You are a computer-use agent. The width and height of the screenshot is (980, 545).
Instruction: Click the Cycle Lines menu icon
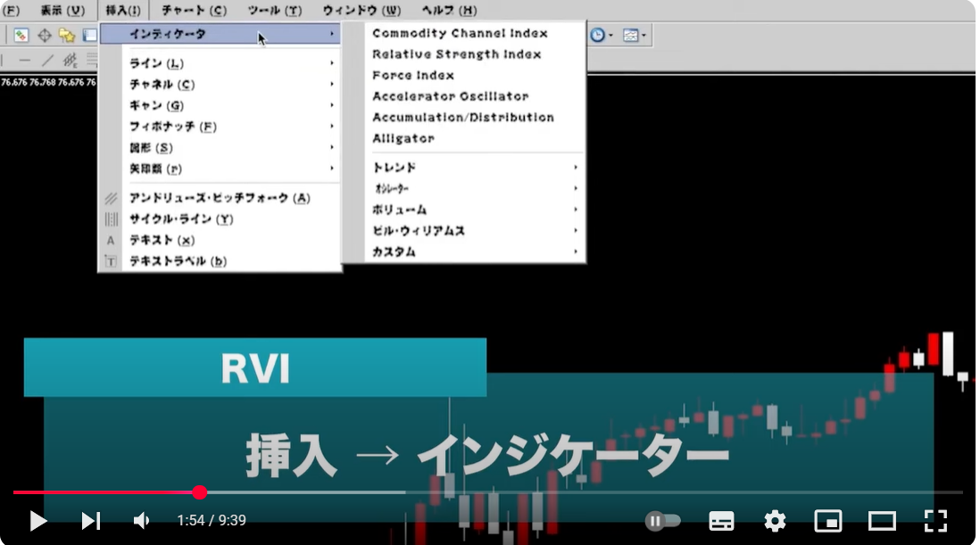[112, 219]
